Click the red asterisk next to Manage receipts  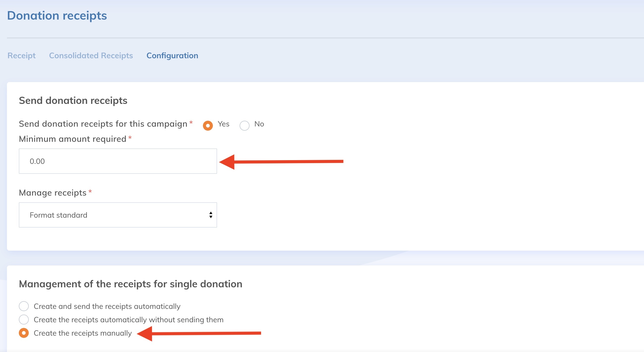tap(90, 192)
